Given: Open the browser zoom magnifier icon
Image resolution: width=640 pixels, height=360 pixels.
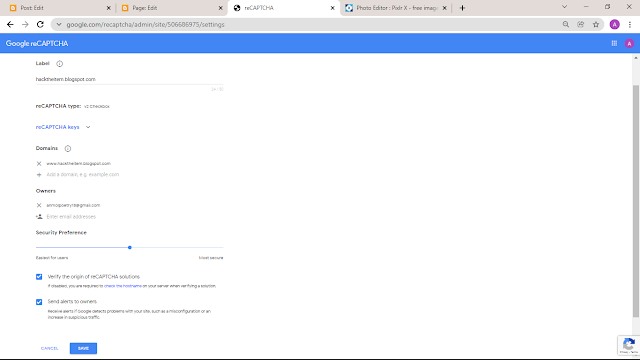Looking at the screenshot, I should 566,24.
